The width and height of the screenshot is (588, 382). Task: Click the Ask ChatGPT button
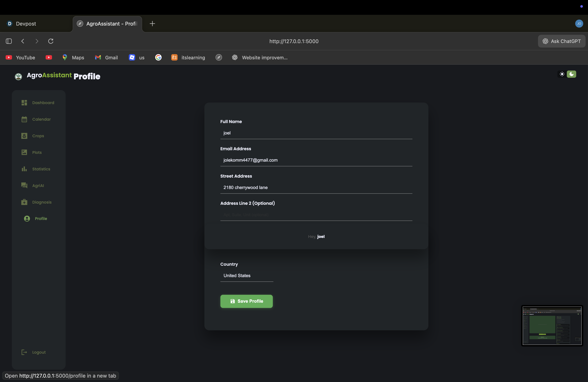[561, 41]
